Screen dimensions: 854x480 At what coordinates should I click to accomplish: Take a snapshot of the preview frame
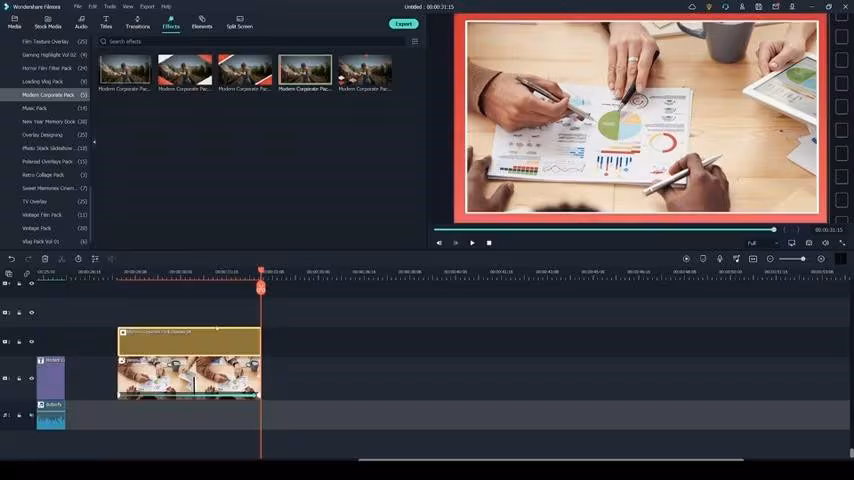809,243
